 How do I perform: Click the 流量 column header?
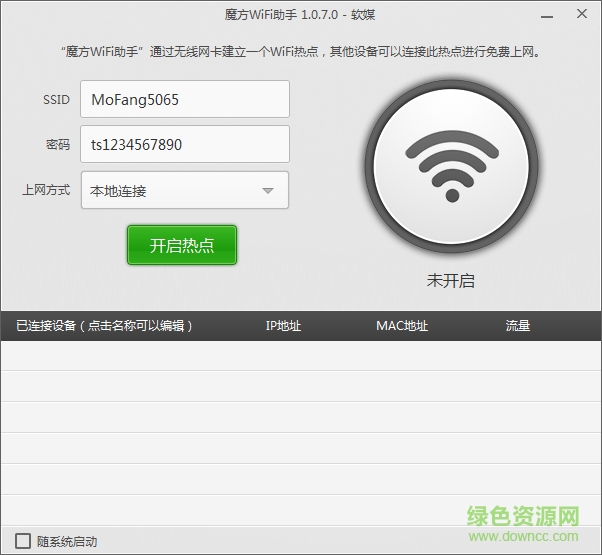pos(518,325)
